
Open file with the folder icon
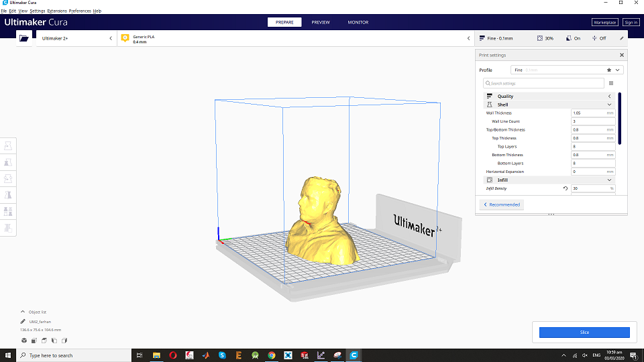(24, 38)
